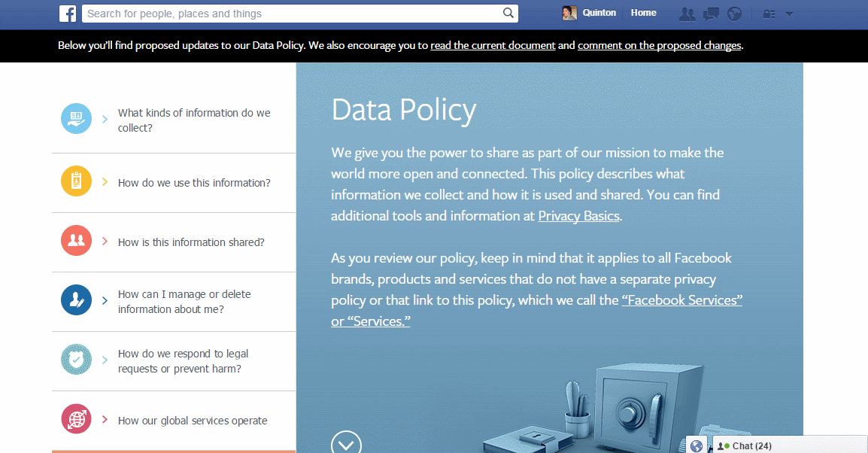This screenshot has height=453, width=868.
Task: Open 'read the current document' link
Action: (x=493, y=45)
